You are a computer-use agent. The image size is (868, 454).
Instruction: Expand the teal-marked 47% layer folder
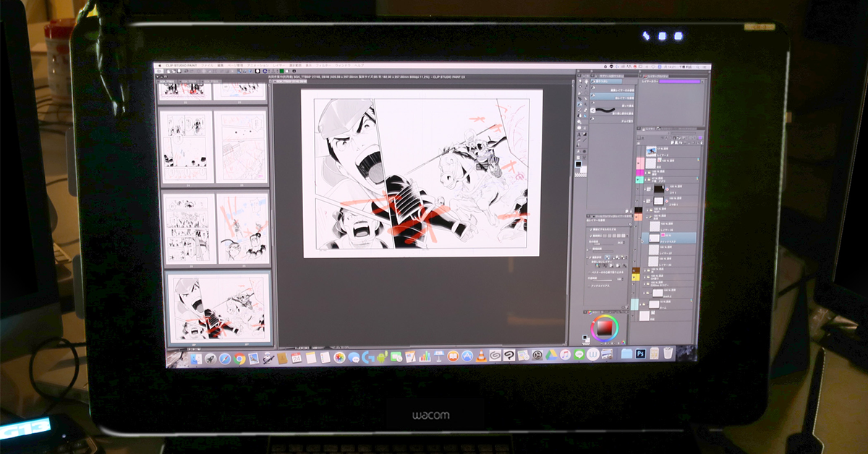pos(645,179)
